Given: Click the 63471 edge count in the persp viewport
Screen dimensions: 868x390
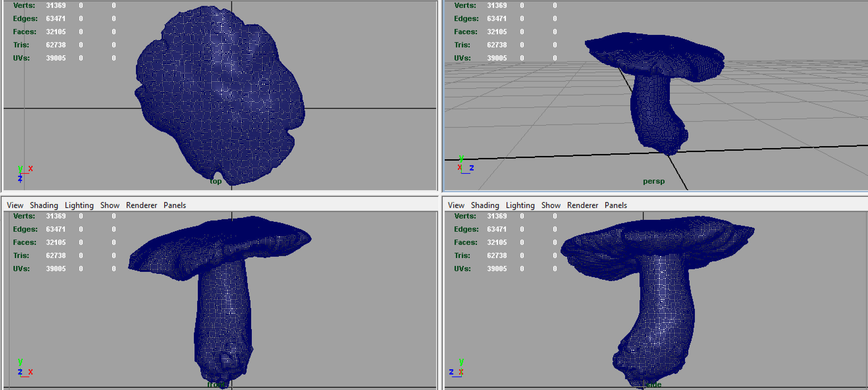Looking at the screenshot, I should 497,18.
